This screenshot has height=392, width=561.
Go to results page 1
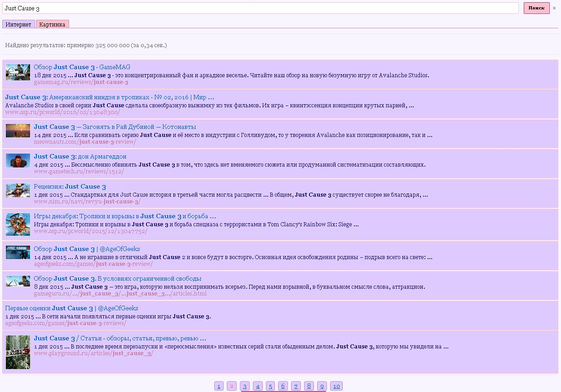point(219,386)
